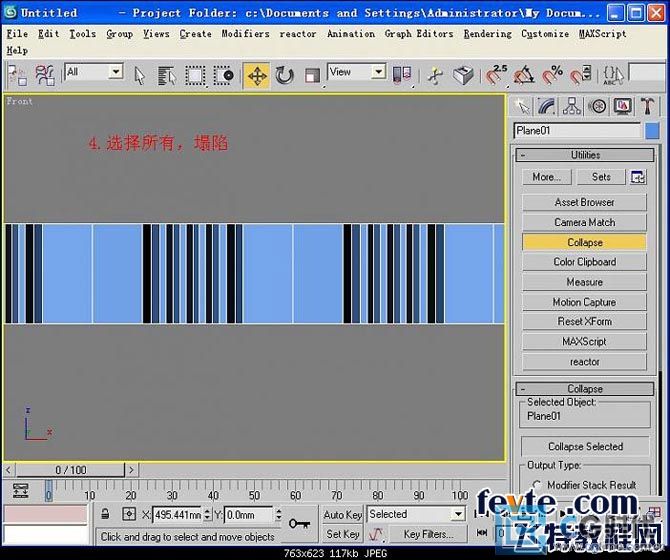Image resolution: width=670 pixels, height=560 pixels.
Task: Open the Measure utility
Action: 584,282
